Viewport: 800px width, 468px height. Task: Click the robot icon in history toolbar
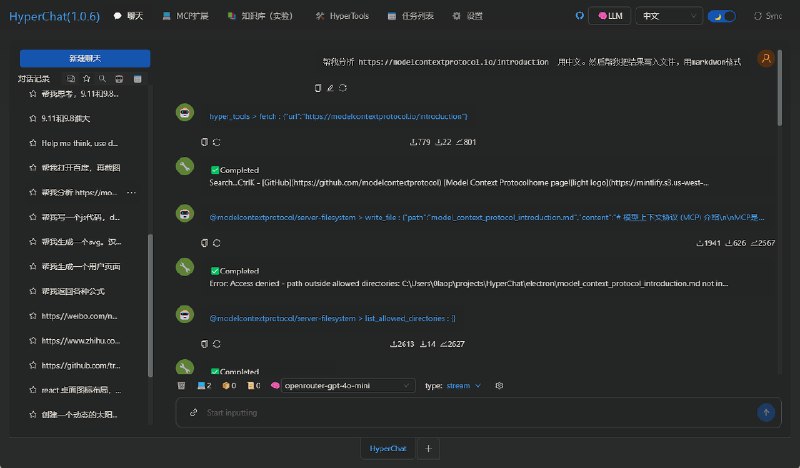pos(119,79)
